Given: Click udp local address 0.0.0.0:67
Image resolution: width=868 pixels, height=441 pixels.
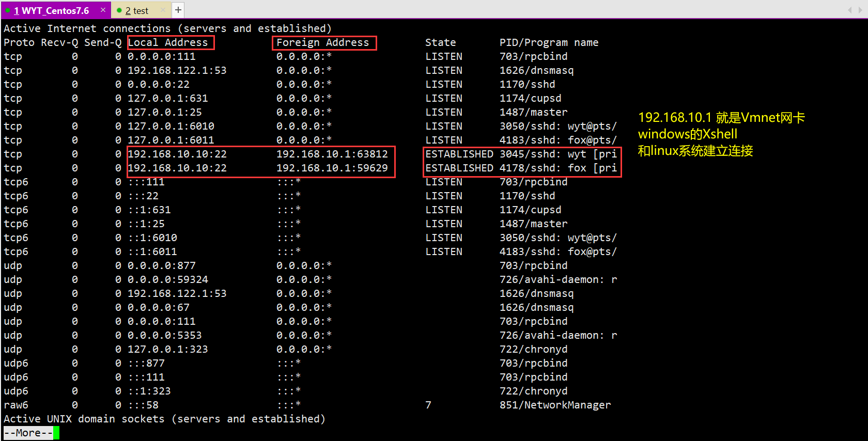Looking at the screenshot, I should [159, 307].
